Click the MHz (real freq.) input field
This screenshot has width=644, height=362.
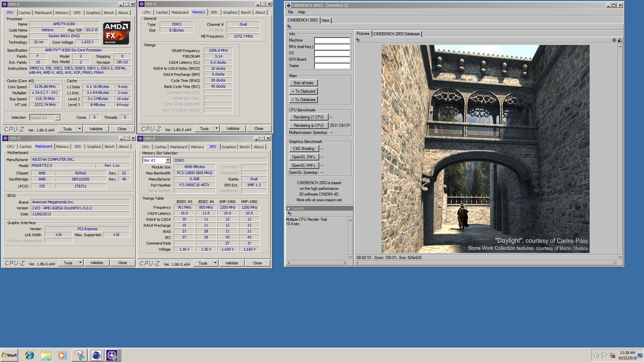[332, 47]
